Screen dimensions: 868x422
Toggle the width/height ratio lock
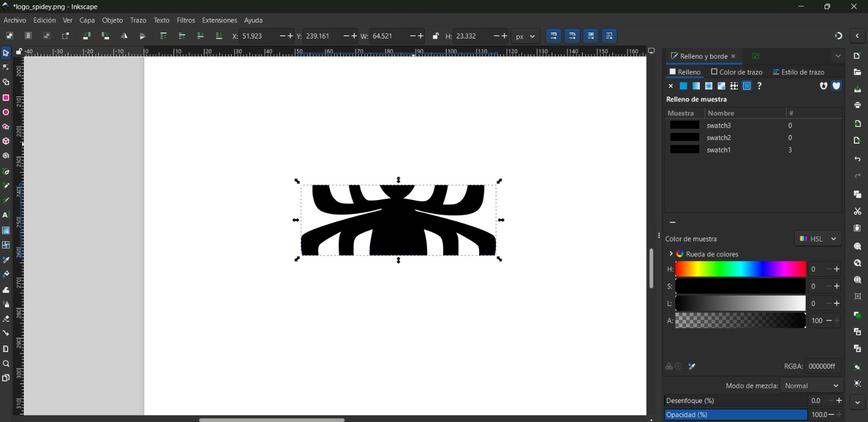pyautogui.click(x=436, y=36)
